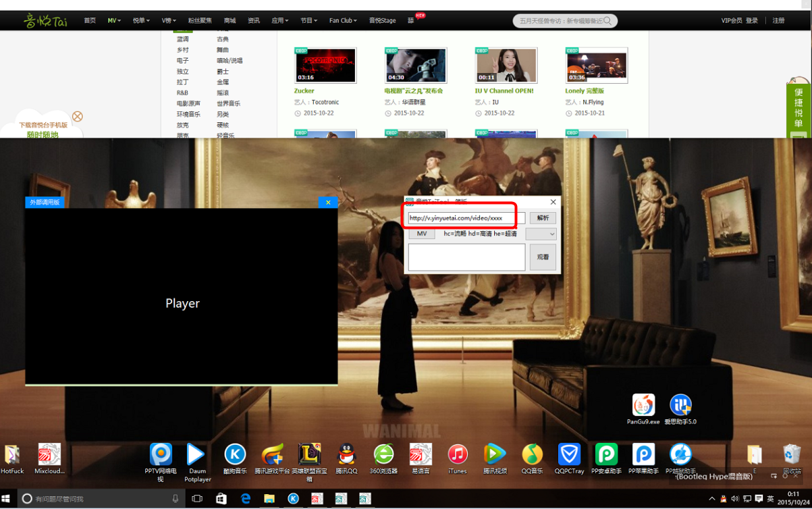Screen dimensions: 812x509
Task: Expand the 悦单 menu
Action: pos(141,21)
